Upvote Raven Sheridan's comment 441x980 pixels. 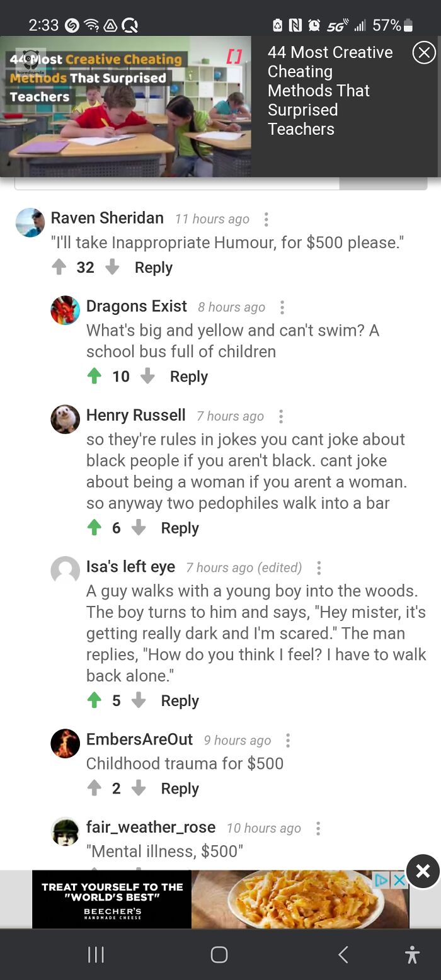pos(59,268)
